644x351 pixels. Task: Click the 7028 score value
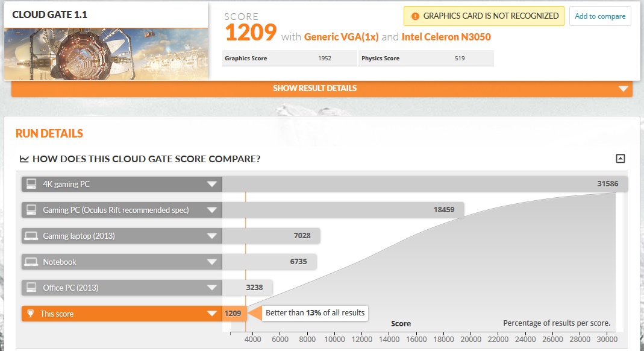[302, 235]
